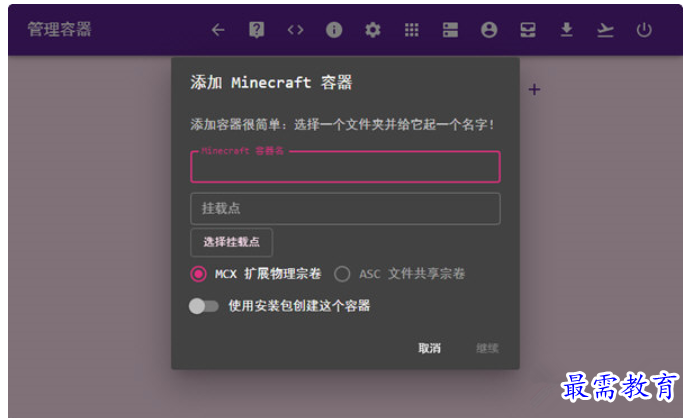Select ASC 文件共享宗卷 radio option

(342, 274)
